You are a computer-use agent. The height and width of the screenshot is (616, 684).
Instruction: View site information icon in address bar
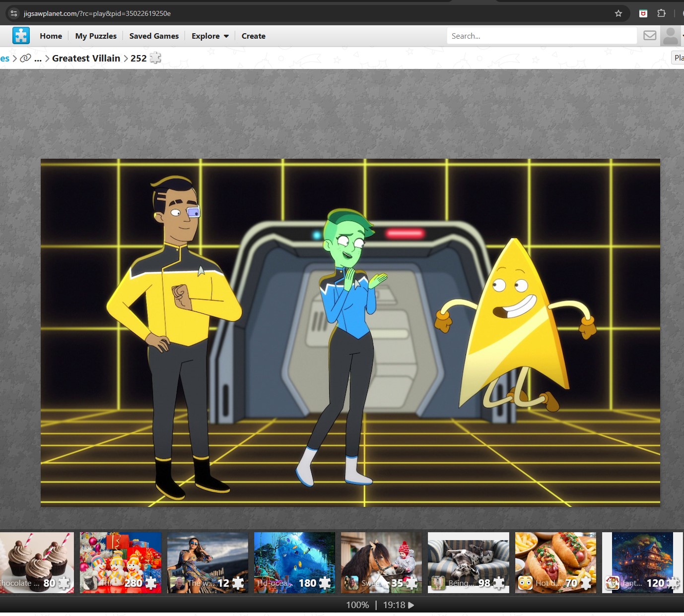tap(14, 13)
